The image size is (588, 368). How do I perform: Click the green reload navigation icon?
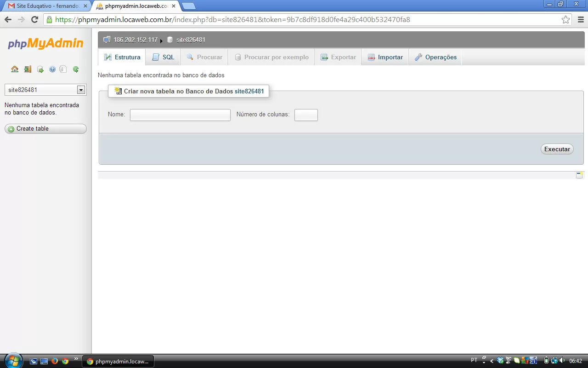tap(76, 69)
